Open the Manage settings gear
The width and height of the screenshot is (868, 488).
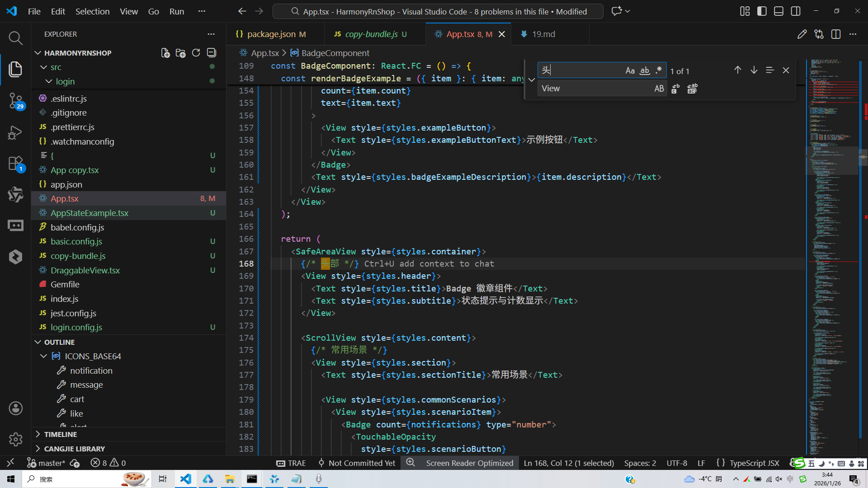pyautogui.click(x=15, y=439)
